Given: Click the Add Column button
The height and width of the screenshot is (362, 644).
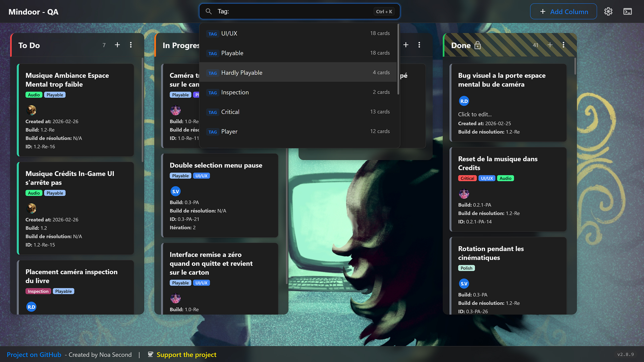Looking at the screenshot, I should tap(563, 11).
